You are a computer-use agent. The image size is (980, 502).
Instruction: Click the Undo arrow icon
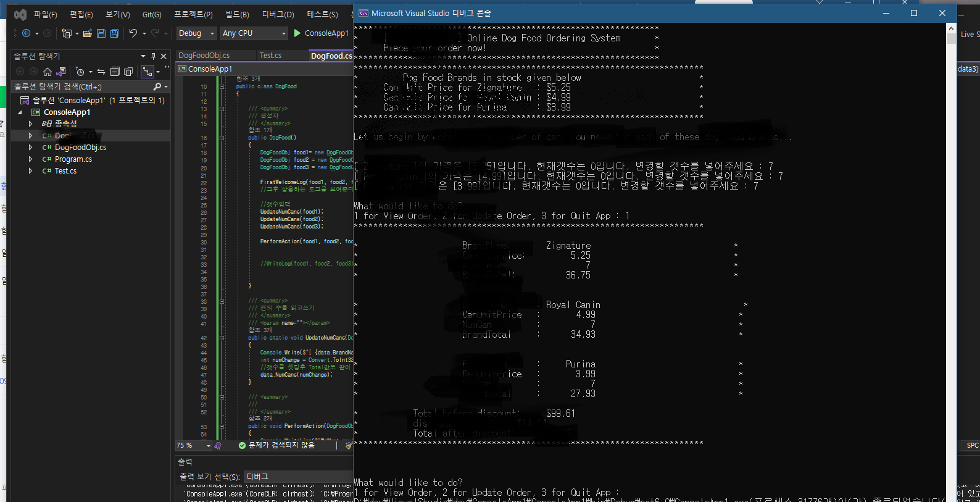(x=133, y=33)
